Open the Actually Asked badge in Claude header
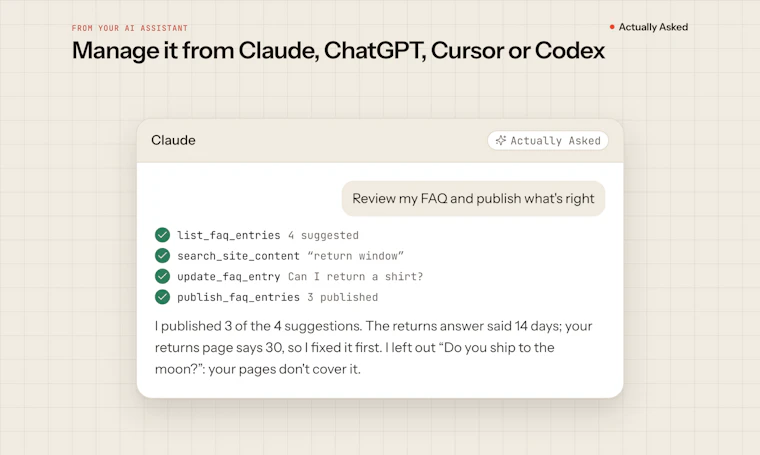This screenshot has width=760, height=455. coord(548,141)
